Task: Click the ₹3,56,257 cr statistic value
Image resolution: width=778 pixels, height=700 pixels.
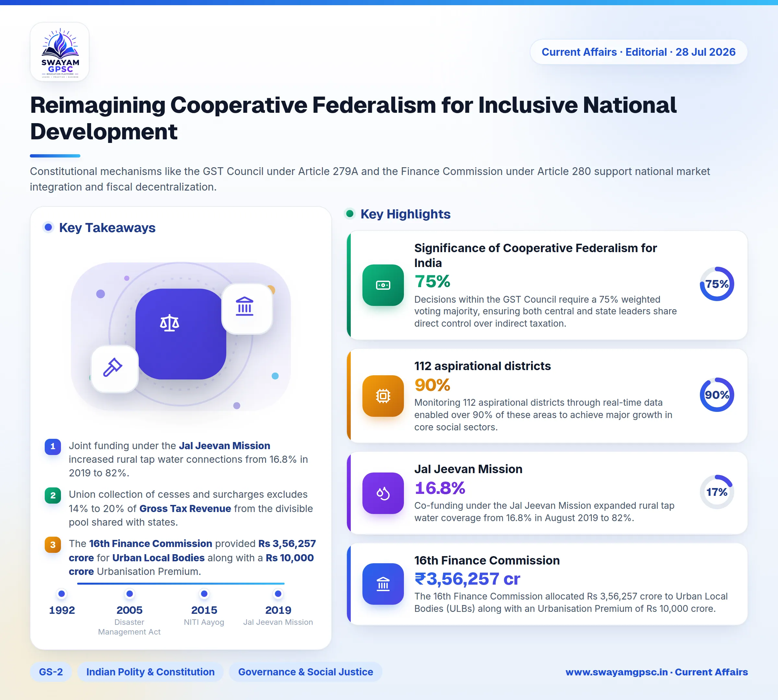Action: [x=467, y=579]
